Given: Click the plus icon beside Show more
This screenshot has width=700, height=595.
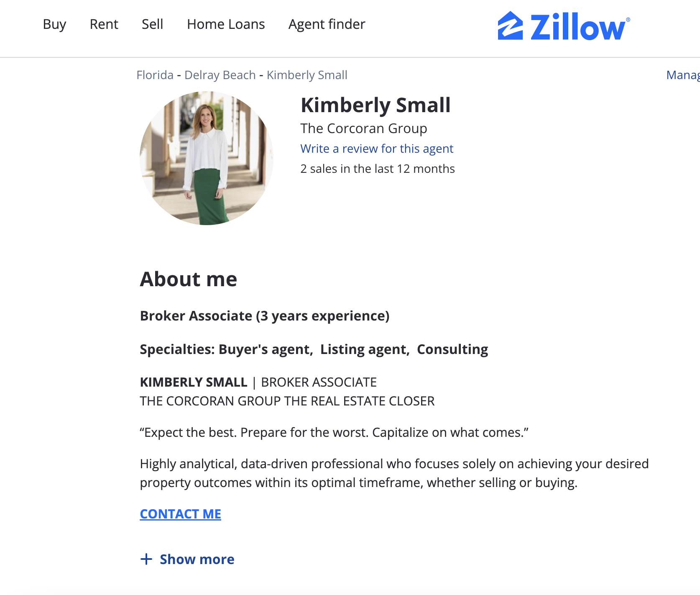Looking at the screenshot, I should click(x=146, y=559).
